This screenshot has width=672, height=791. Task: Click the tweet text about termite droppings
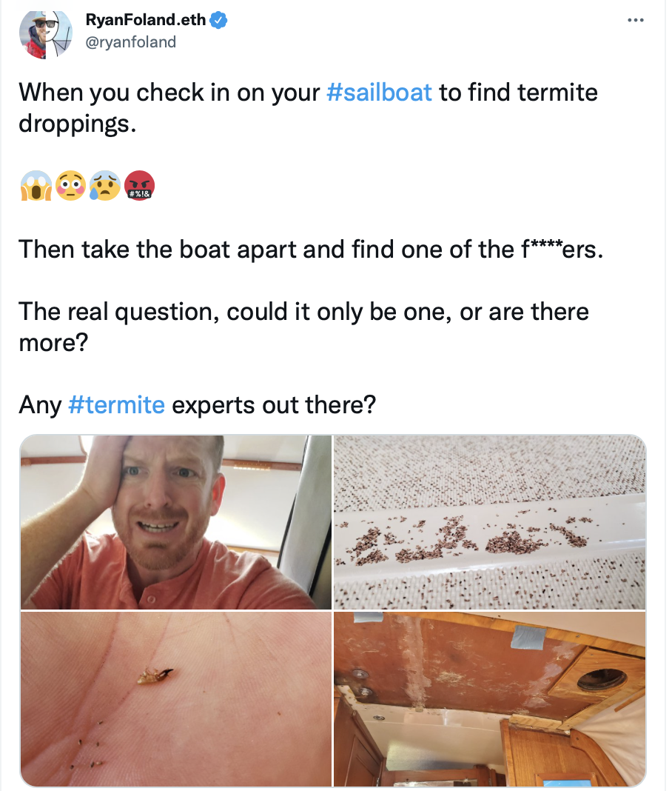tap(308, 108)
